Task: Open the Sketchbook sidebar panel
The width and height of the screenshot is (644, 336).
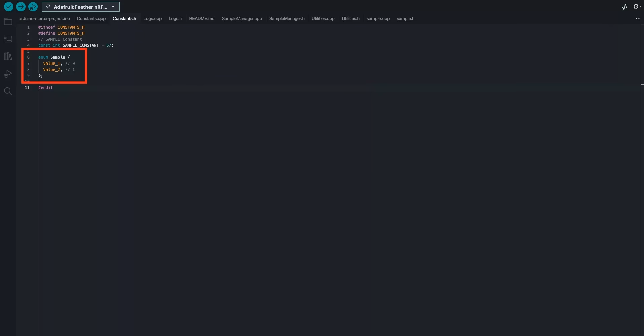Action: [7, 22]
